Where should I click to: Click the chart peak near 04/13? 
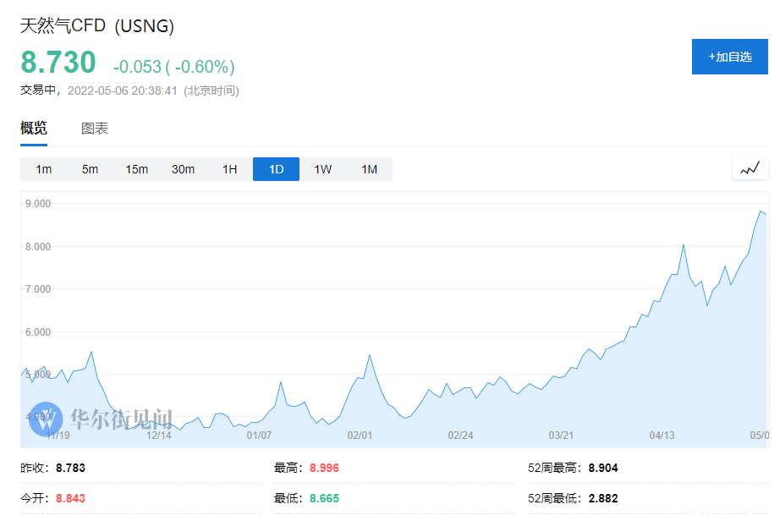pos(684,244)
